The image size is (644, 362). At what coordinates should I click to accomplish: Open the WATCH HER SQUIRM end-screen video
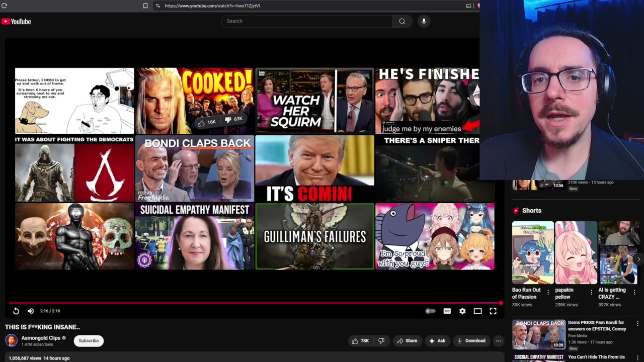[314, 101]
